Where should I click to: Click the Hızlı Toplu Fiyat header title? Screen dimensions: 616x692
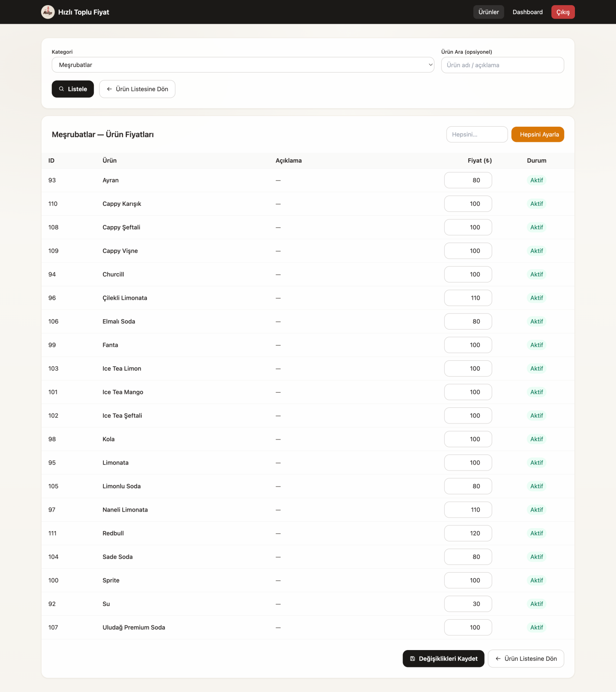coord(83,12)
